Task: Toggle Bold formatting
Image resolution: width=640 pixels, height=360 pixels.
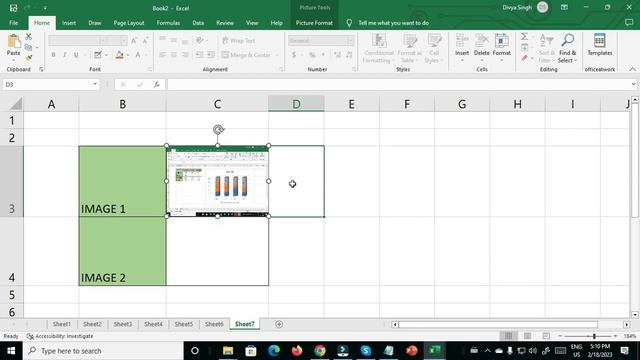Action: [53, 55]
